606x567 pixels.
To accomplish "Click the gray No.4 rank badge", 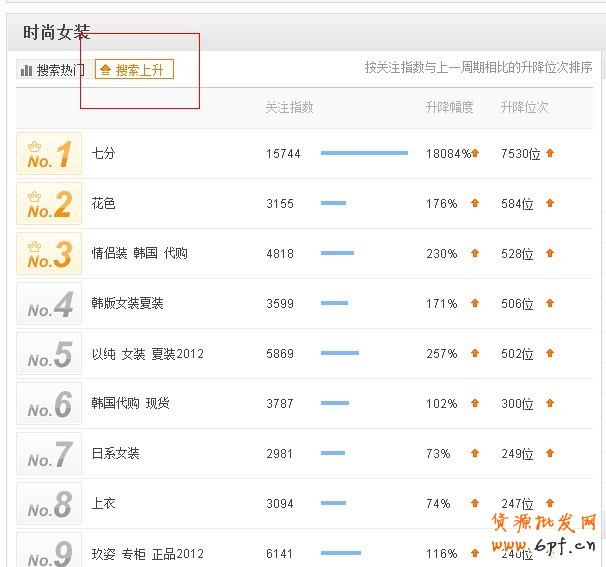I will click(49, 304).
